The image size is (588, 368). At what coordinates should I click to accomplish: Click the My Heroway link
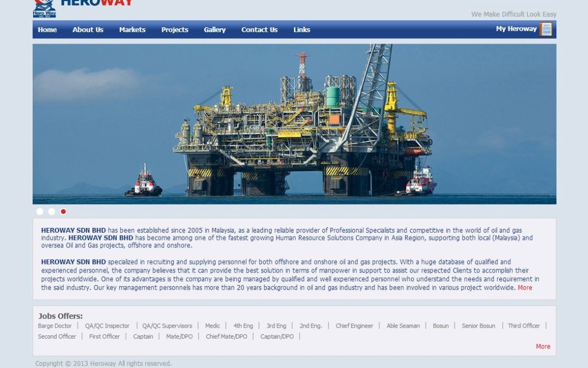click(516, 29)
